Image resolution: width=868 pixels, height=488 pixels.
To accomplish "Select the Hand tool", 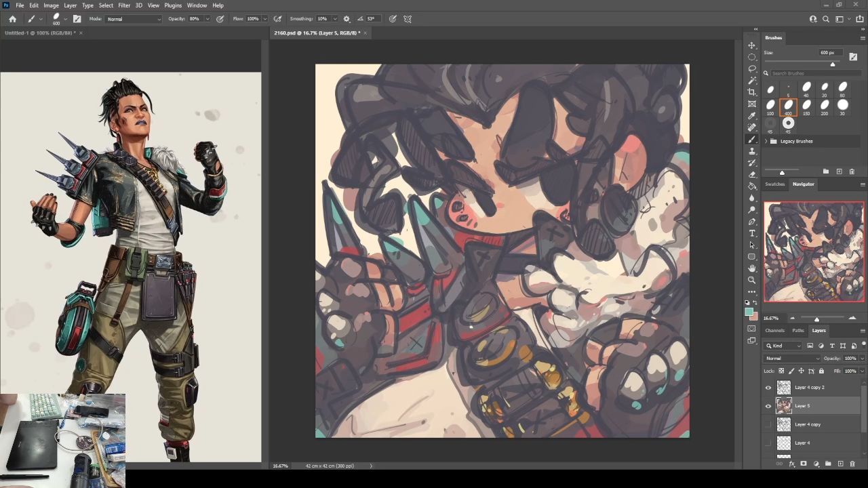I will point(752,268).
